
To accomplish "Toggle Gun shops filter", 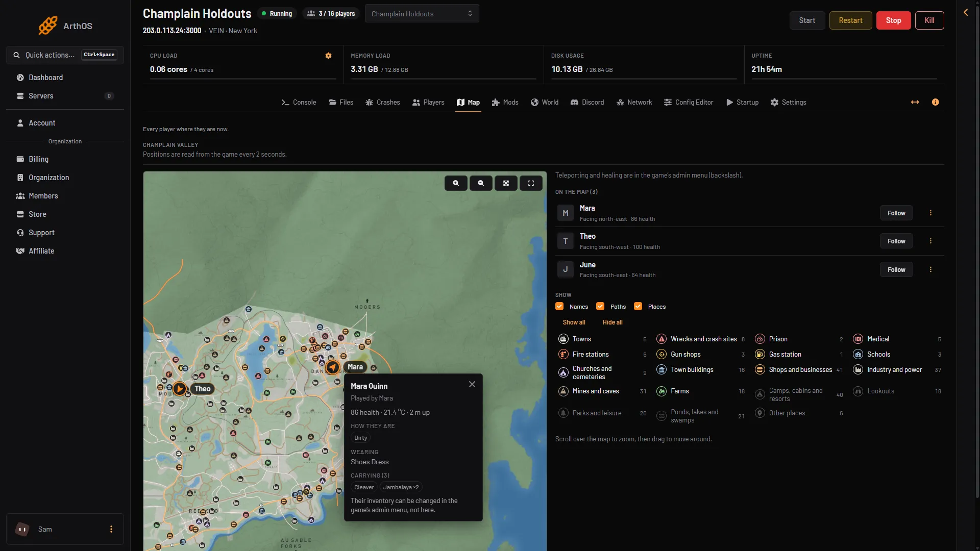I will [700, 354].
